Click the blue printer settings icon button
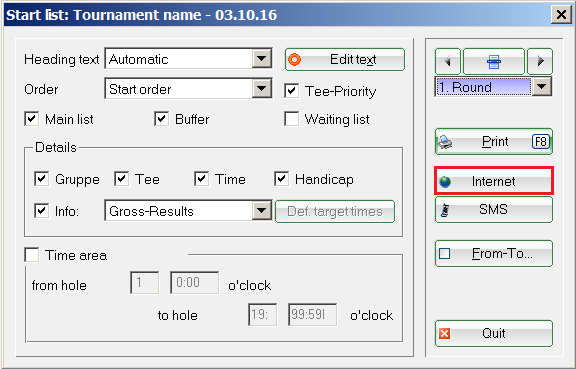Viewport: 576px width, 369px height. (494, 61)
